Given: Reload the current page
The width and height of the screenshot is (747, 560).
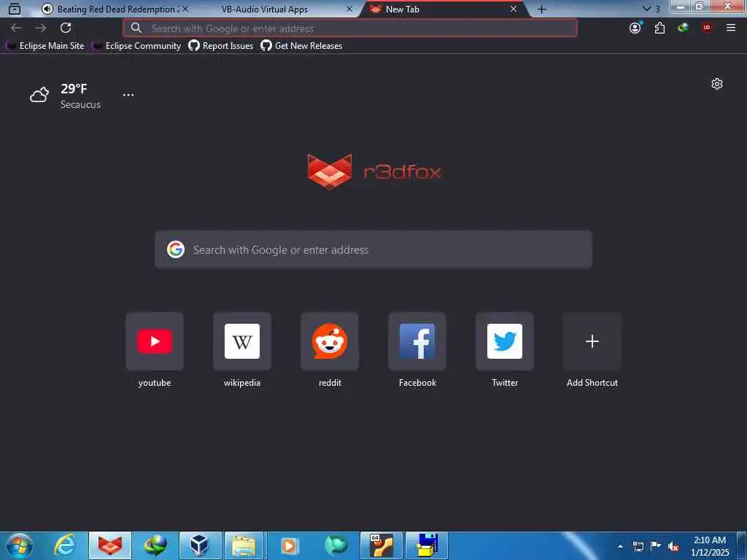Looking at the screenshot, I should click(66, 28).
